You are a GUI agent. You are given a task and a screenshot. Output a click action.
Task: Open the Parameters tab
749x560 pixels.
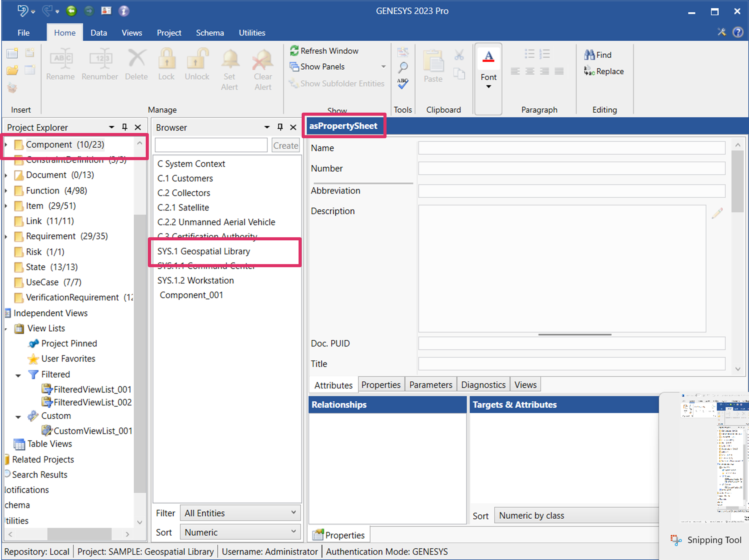[430, 385]
